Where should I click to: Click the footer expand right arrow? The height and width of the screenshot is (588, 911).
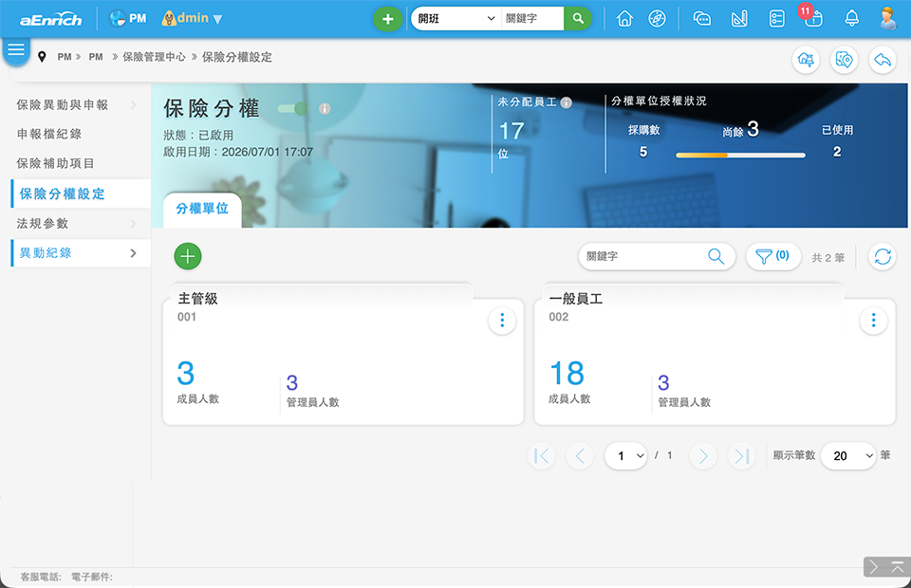tap(874, 566)
